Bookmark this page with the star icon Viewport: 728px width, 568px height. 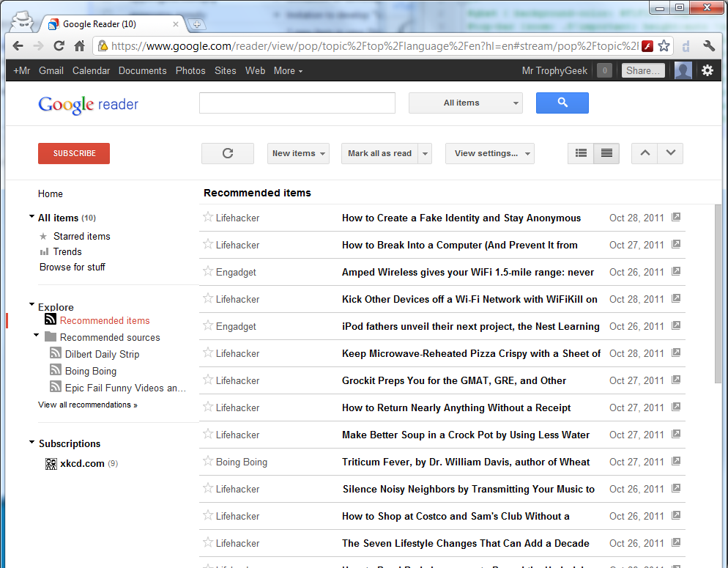(x=664, y=46)
